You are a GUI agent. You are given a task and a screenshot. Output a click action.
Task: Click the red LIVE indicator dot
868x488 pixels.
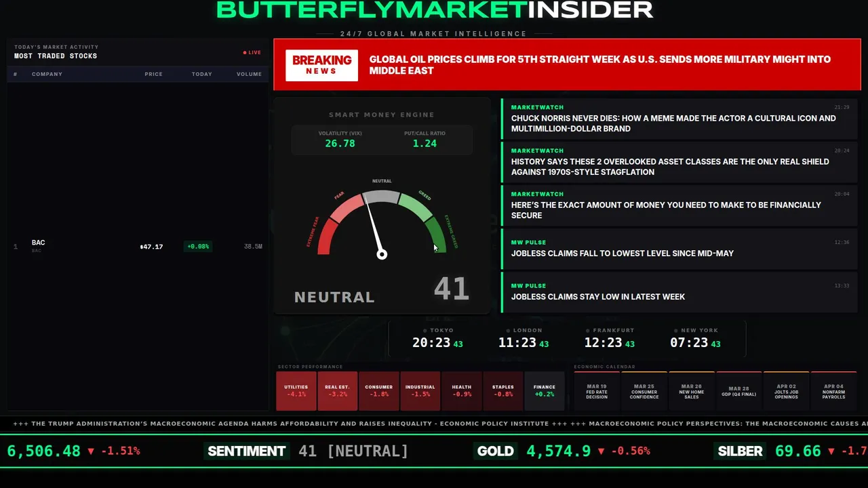point(245,52)
